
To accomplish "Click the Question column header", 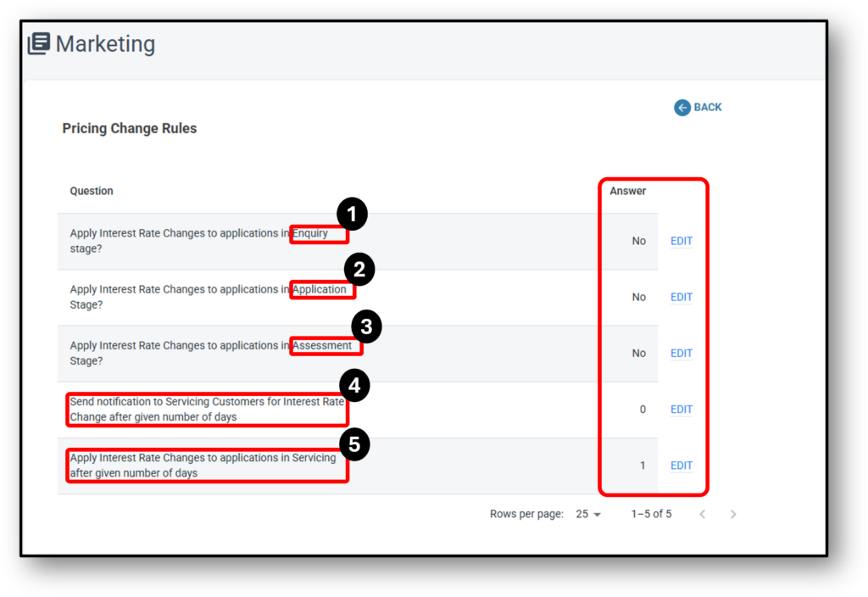I will [92, 191].
